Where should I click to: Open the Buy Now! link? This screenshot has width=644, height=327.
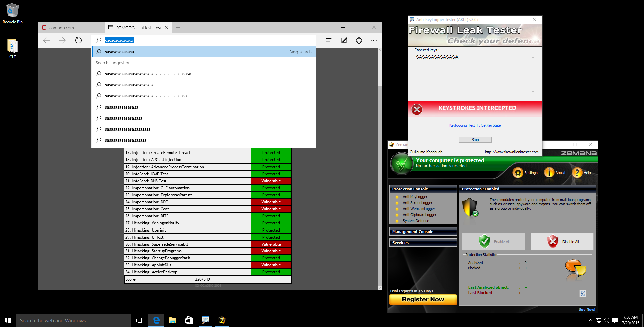587,309
